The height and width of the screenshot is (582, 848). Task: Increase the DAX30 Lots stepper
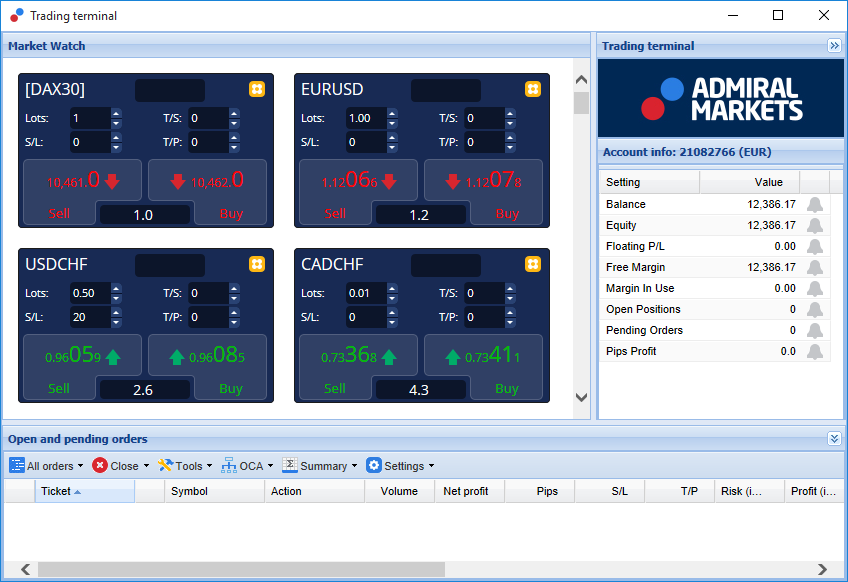[116, 113]
